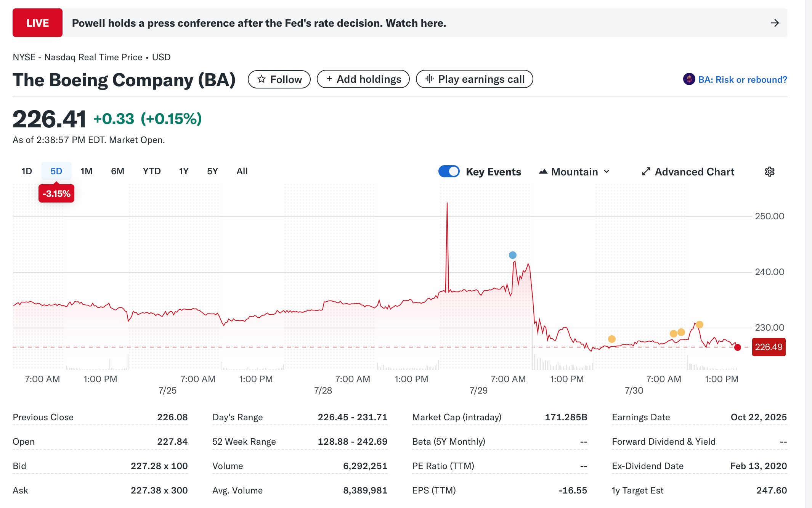The image size is (812, 508).
Task: Select the YTD time range
Action: pyautogui.click(x=152, y=171)
